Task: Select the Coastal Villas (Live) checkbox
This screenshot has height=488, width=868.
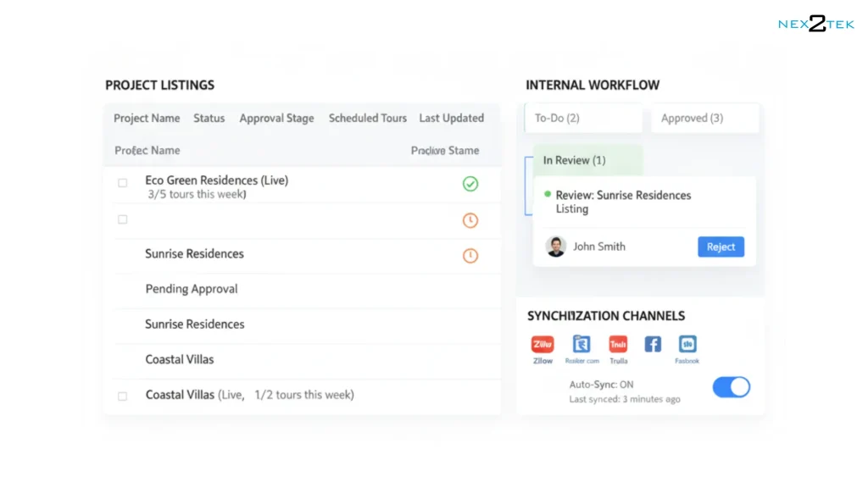Action: (x=122, y=396)
